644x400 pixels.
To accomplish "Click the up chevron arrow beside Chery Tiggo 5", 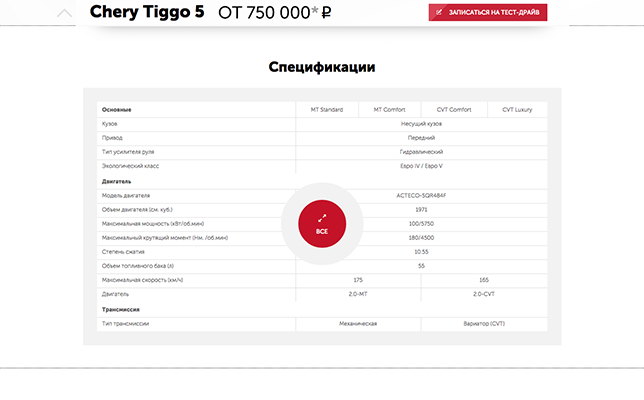I will (x=64, y=14).
